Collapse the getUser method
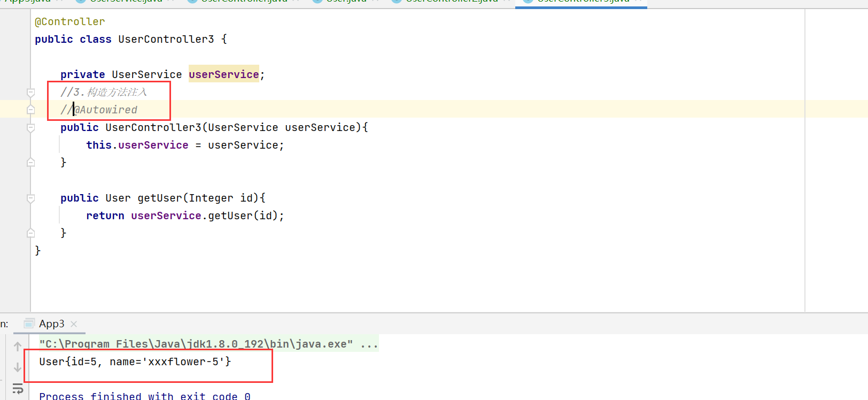This screenshot has height=400, width=868. pyautogui.click(x=31, y=198)
